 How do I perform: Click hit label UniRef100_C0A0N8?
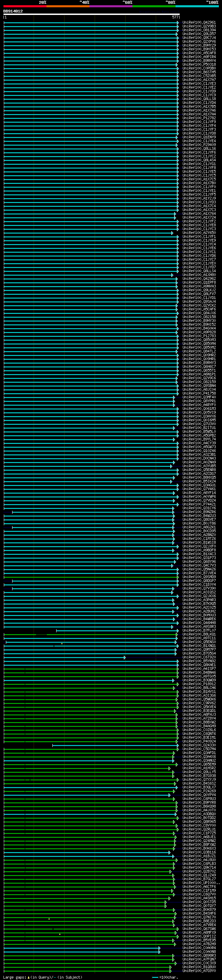pyautogui.click(x=199, y=951)
